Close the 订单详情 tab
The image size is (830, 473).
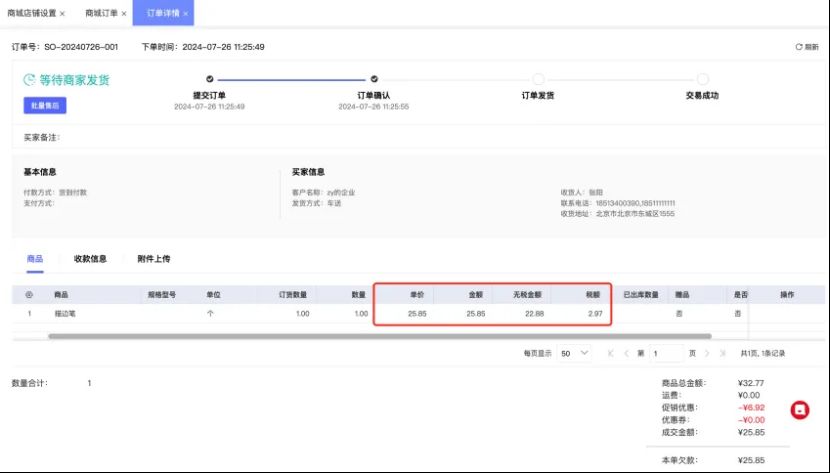click(x=185, y=14)
